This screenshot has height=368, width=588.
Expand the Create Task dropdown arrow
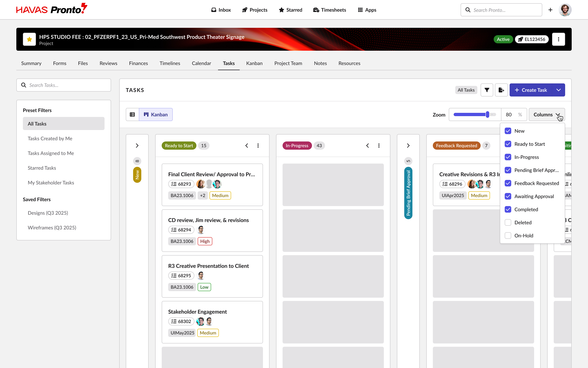[x=559, y=90]
